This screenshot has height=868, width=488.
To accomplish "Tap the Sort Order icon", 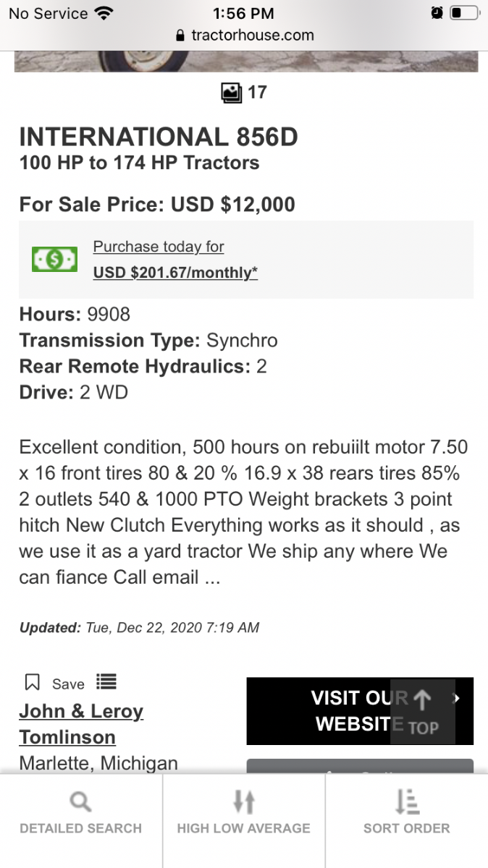I will (x=407, y=801).
